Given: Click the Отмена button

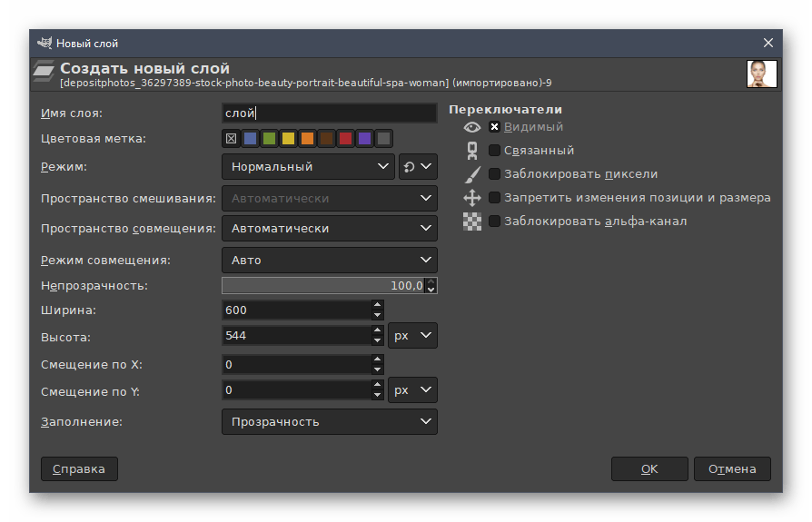Looking at the screenshot, I should [732, 469].
